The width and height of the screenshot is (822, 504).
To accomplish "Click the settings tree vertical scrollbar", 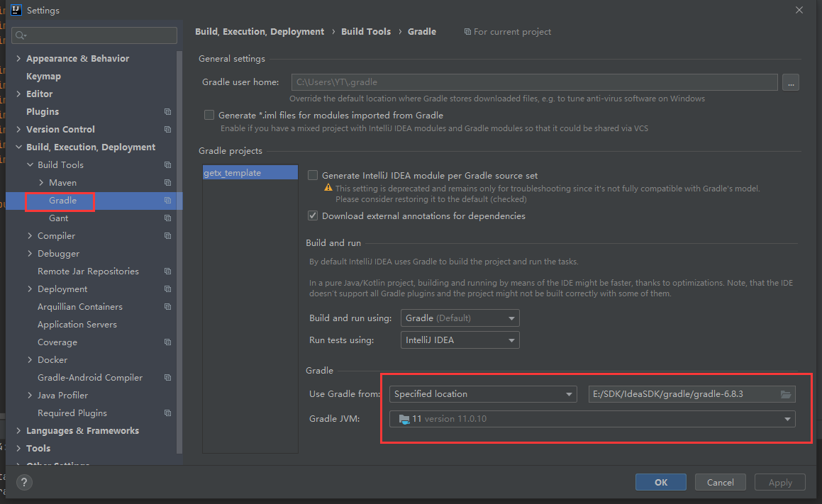I will [180, 252].
